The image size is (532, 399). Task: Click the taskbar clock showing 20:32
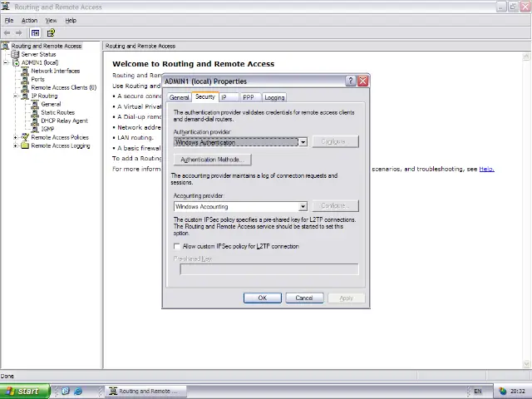[x=517, y=392]
